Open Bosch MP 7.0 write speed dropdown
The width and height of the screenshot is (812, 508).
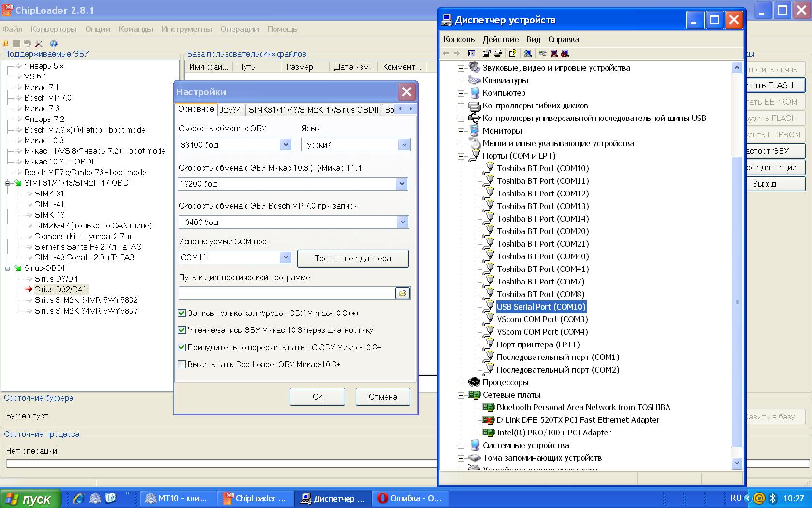[x=403, y=222]
